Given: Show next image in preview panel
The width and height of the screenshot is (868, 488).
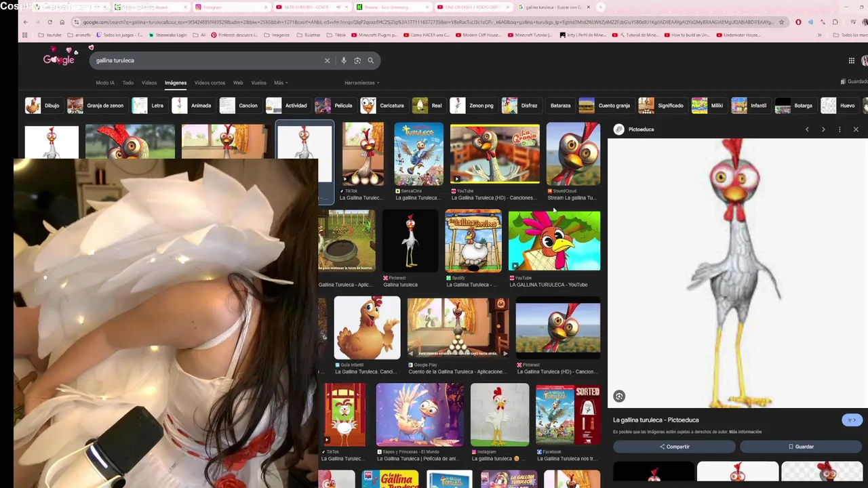Looking at the screenshot, I should (x=823, y=129).
